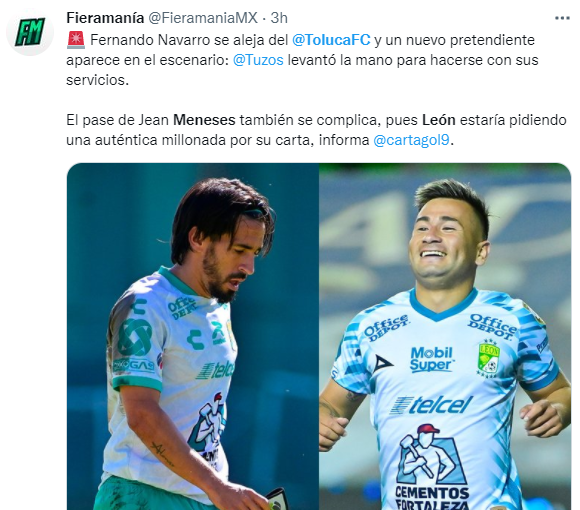Click the tweet text about Fernando Navarro
The width and height of the screenshot is (580, 510).
pyautogui.click(x=302, y=60)
